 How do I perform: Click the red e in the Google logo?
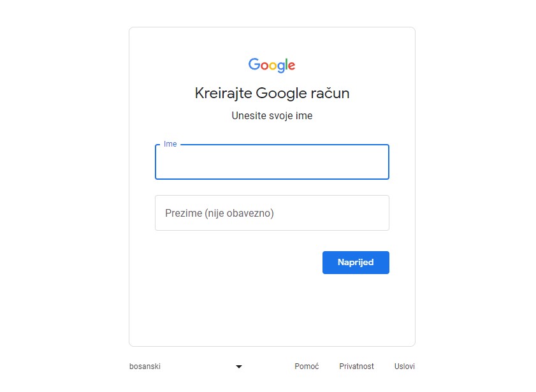tap(291, 66)
